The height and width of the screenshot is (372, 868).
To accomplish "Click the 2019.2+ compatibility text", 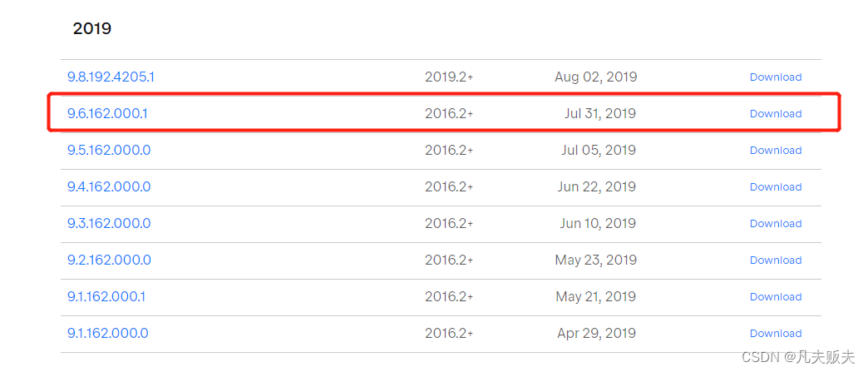I will 449,77.
